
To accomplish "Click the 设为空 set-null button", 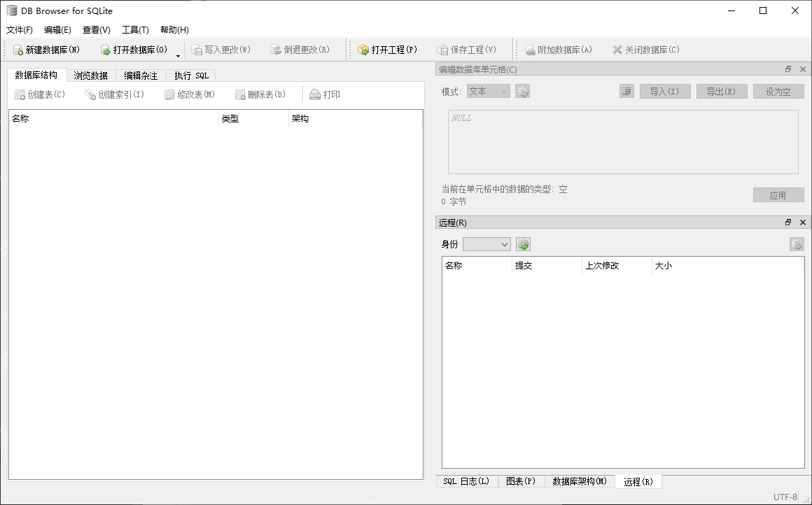I will (778, 92).
